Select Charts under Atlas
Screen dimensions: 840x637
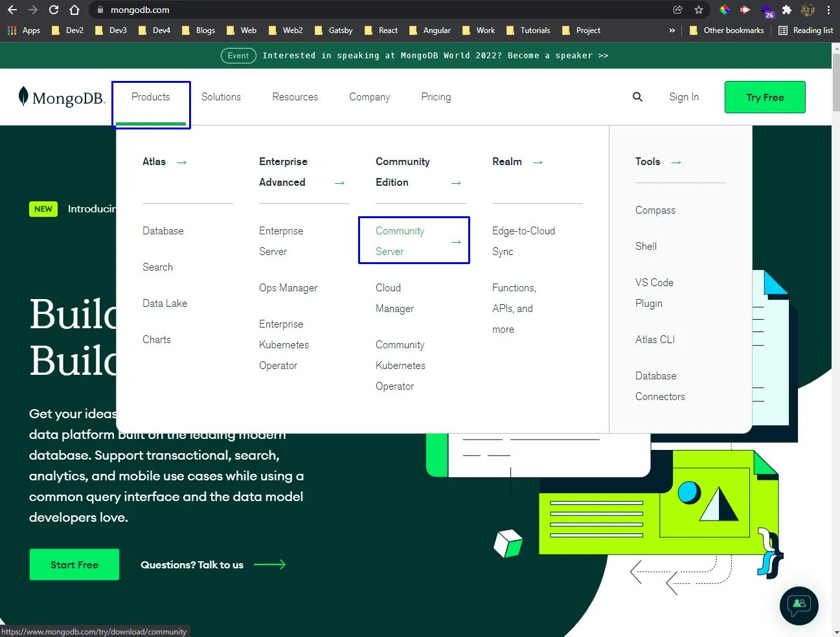pyautogui.click(x=157, y=340)
